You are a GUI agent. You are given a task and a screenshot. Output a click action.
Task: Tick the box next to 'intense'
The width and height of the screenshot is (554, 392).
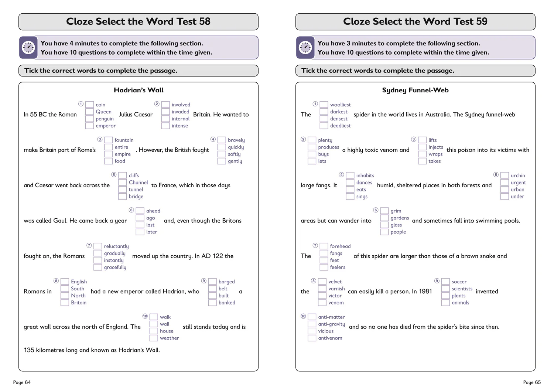pyautogui.click(x=165, y=126)
